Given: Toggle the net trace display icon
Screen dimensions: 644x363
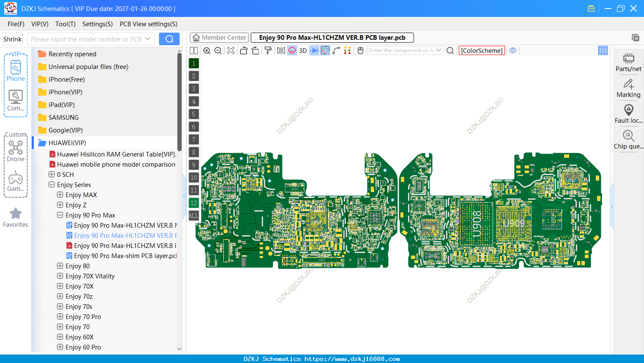Looking at the screenshot, I should [325, 50].
